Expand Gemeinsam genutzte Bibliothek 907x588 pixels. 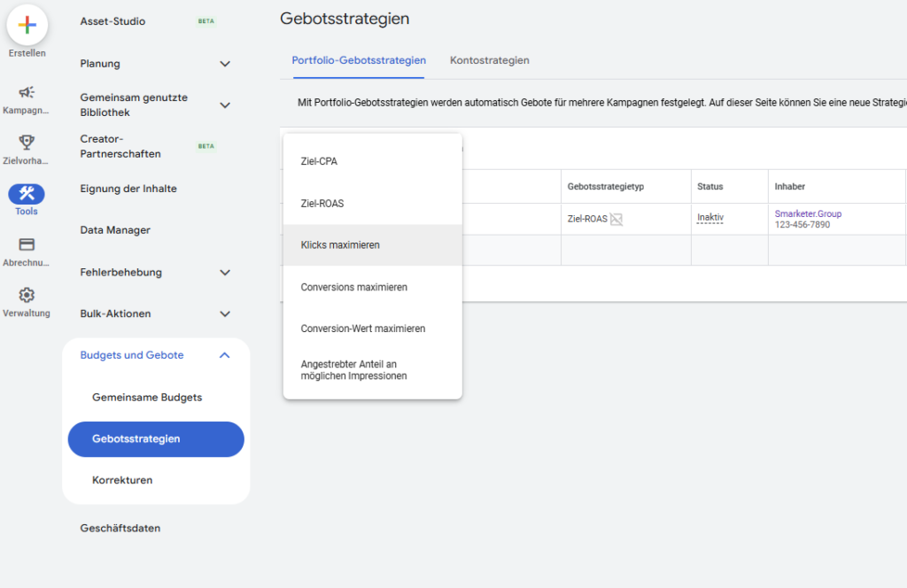(224, 104)
